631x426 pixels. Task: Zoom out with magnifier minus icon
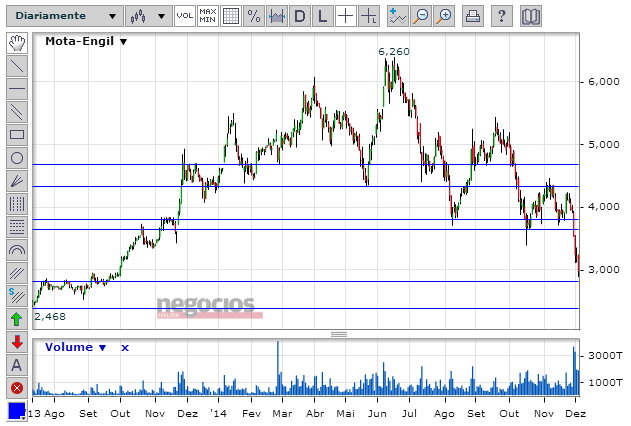(x=421, y=16)
